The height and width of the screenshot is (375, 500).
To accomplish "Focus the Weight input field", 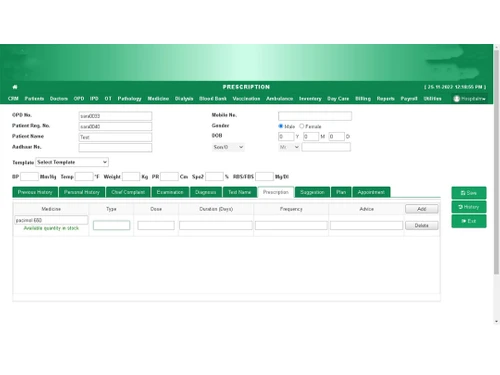I will pos(131,177).
